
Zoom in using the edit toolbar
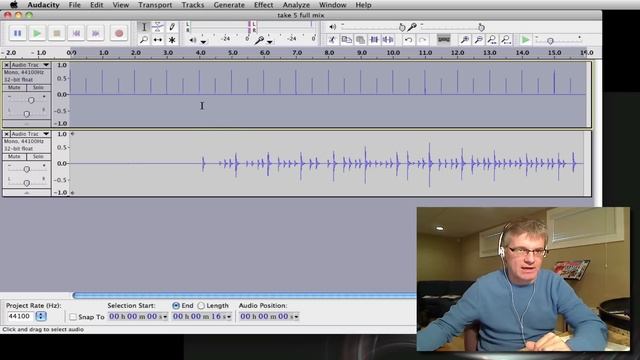[x=464, y=40]
